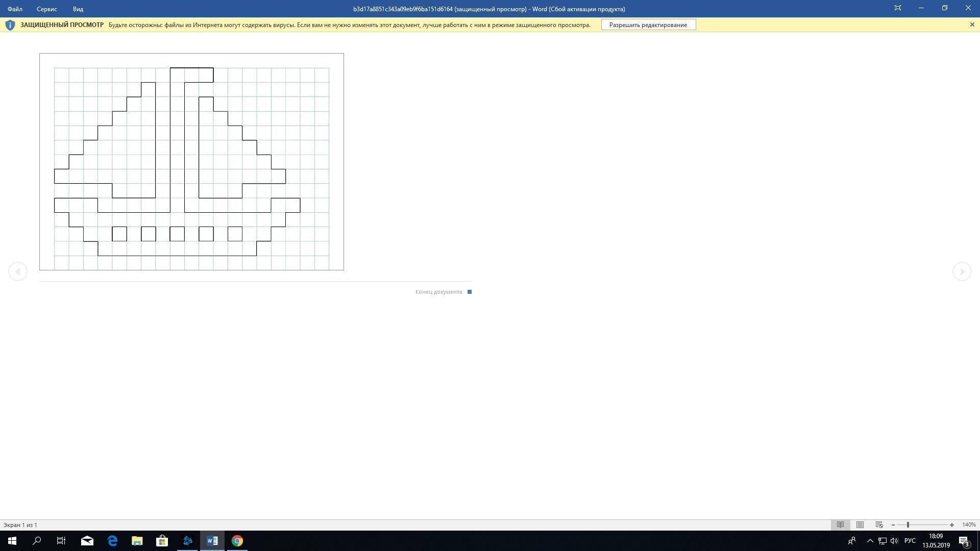Show hidden system tray icons

[x=870, y=541]
